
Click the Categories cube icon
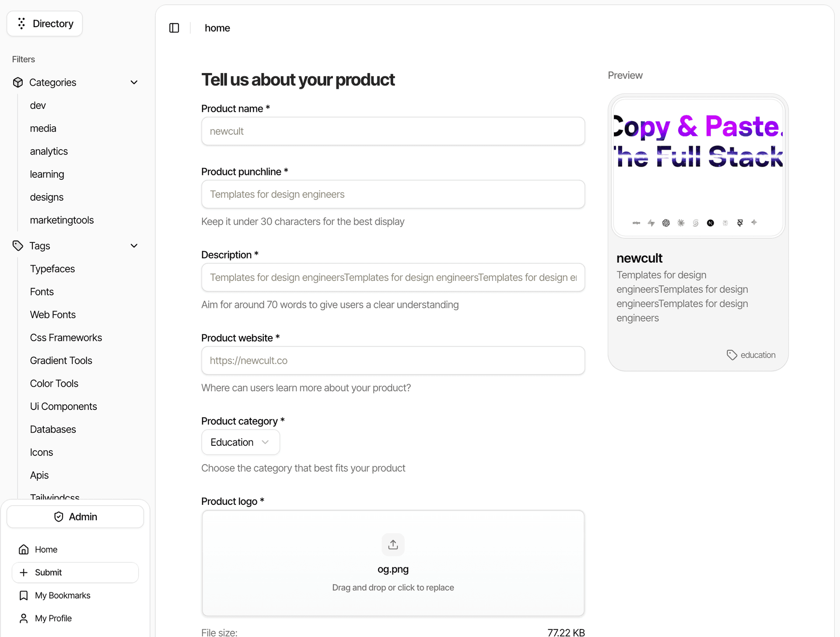[x=18, y=82]
